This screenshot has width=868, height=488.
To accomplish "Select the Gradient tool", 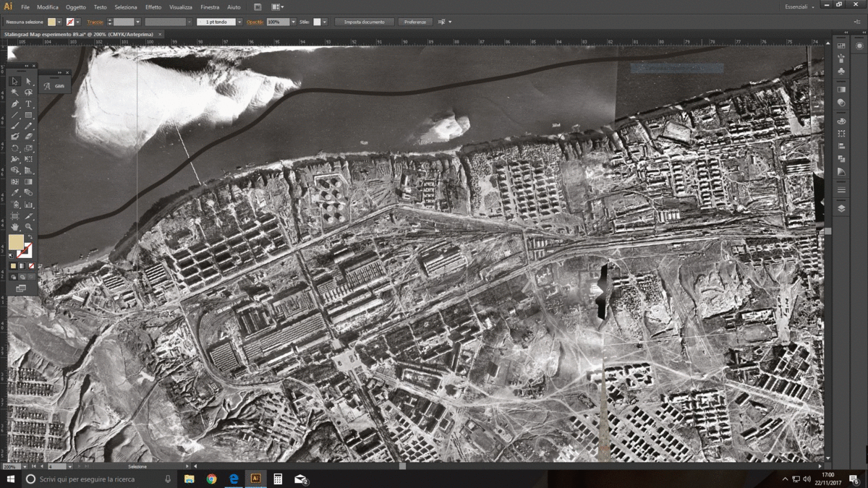I will [x=29, y=182].
